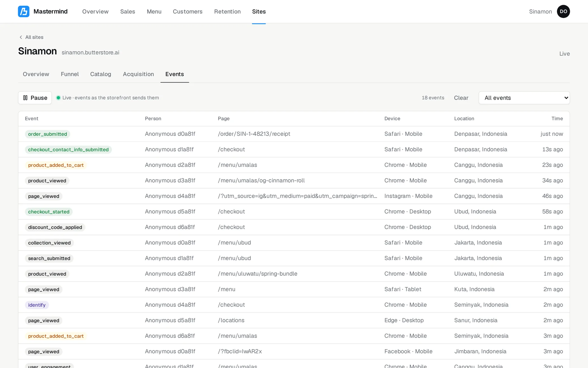The width and height of the screenshot is (588, 368).
Task: Click the identify event tag
Action: click(37, 305)
